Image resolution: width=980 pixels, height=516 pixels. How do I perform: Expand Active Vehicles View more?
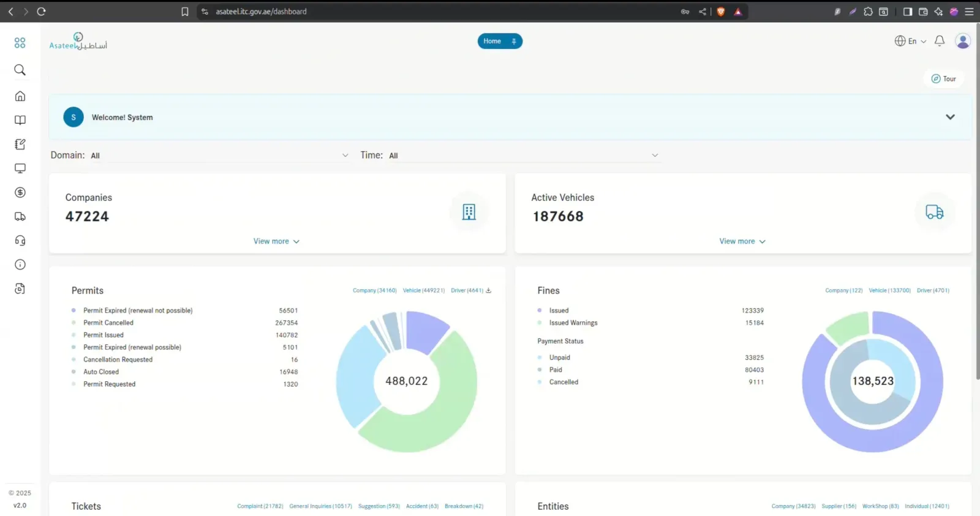(742, 241)
